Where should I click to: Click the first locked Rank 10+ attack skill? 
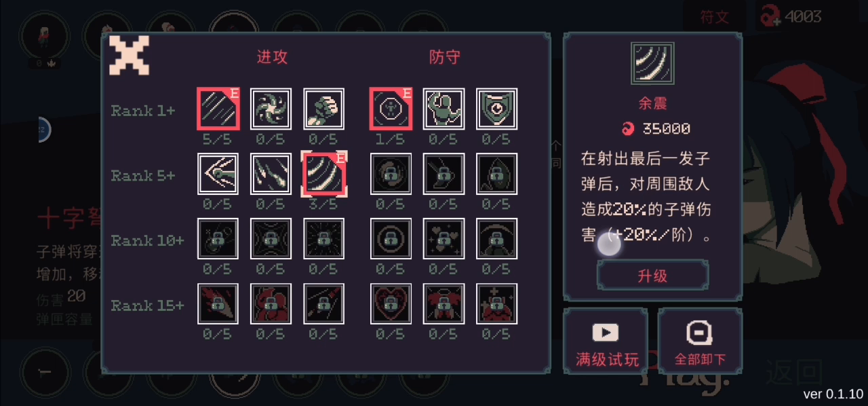click(218, 238)
